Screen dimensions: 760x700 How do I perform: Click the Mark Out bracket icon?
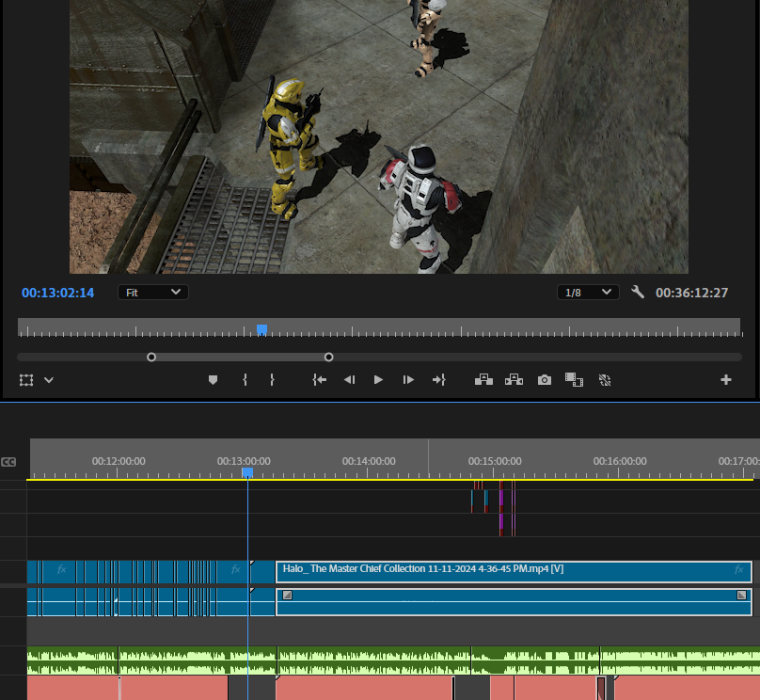tap(273, 380)
